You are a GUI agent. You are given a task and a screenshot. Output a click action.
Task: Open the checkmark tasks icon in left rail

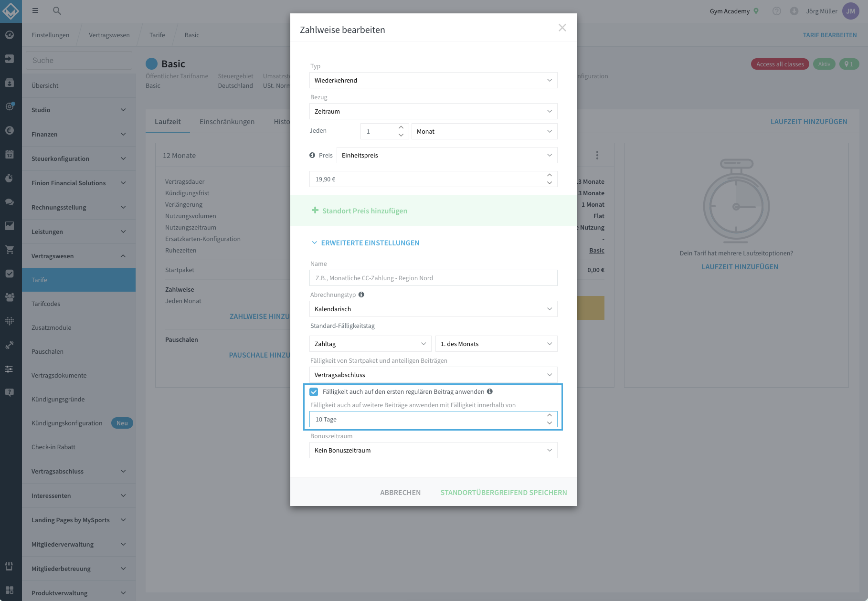coord(10,274)
